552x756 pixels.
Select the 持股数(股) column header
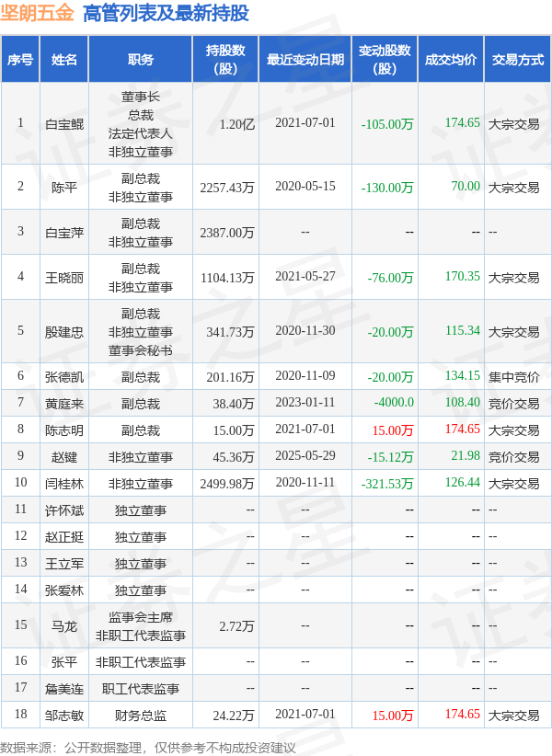pos(225,59)
